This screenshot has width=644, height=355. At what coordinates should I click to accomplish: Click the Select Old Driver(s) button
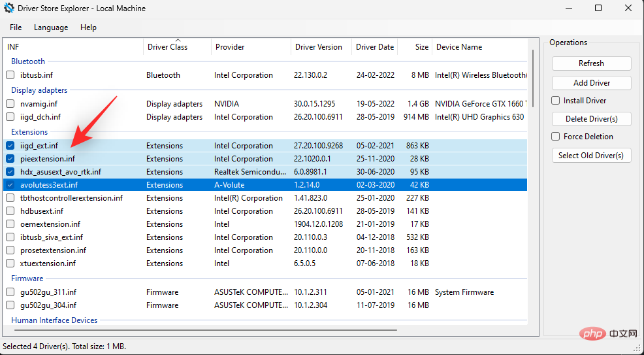coord(592,156)
